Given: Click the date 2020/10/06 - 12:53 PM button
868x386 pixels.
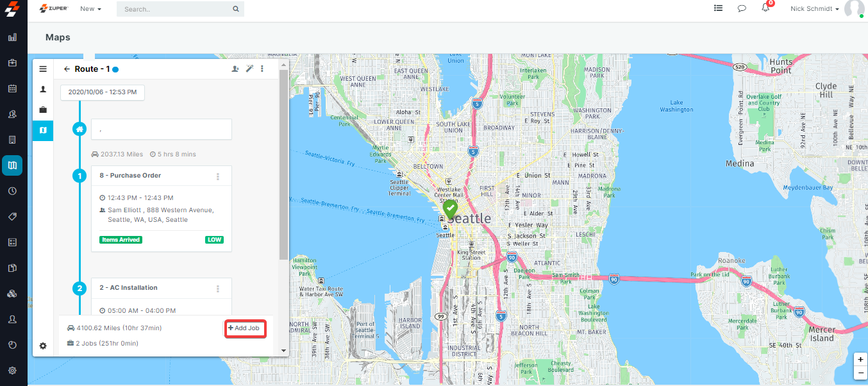Looking at the screenshot, I should coord(103,92).
